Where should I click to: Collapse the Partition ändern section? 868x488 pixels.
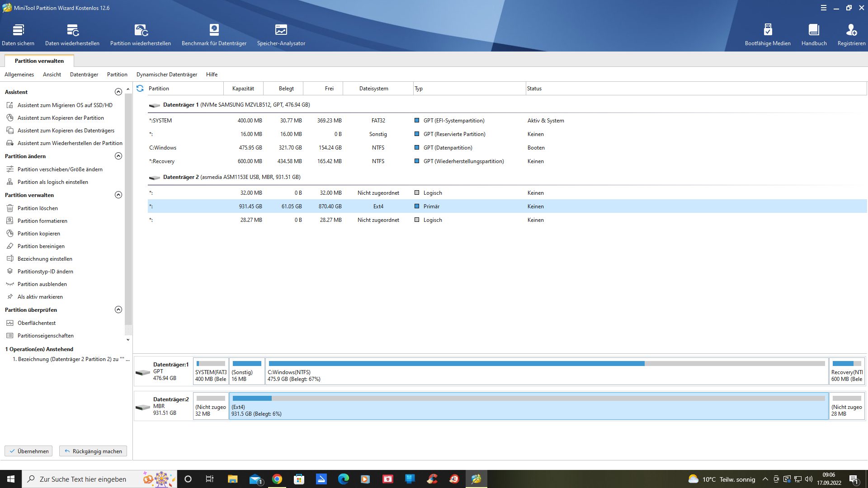(118, 156)
